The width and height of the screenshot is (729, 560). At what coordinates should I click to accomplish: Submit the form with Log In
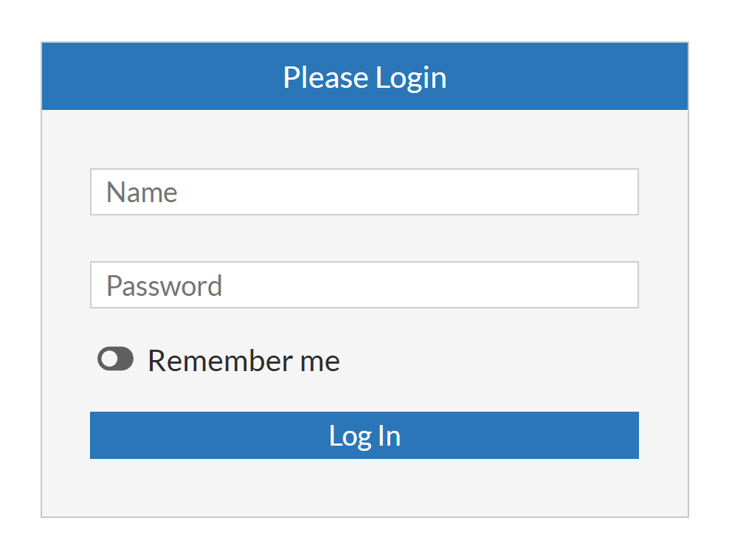(x=364, y=435)
